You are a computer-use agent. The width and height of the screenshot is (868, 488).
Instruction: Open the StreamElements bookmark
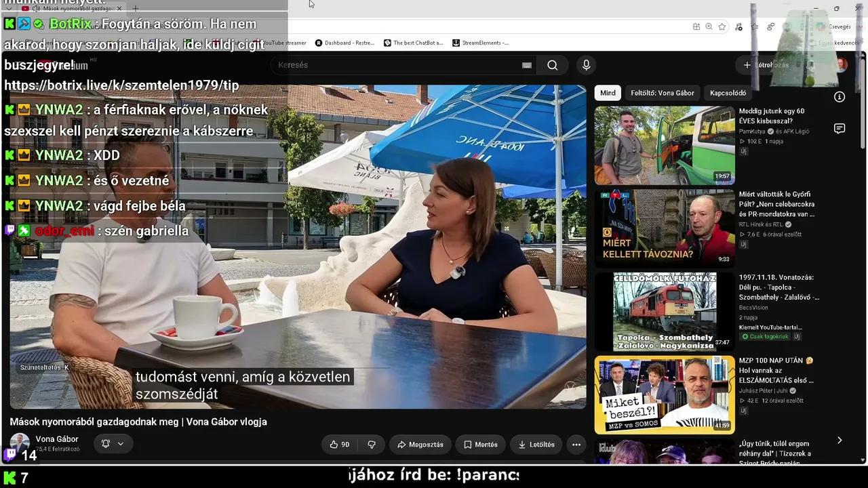pos(481,43)
